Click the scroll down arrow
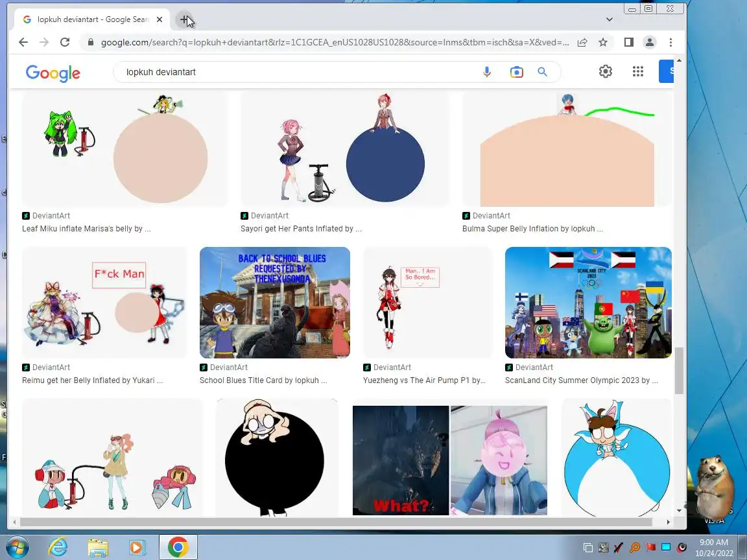Viewport: 747px width, 560px height. (680, 511)
